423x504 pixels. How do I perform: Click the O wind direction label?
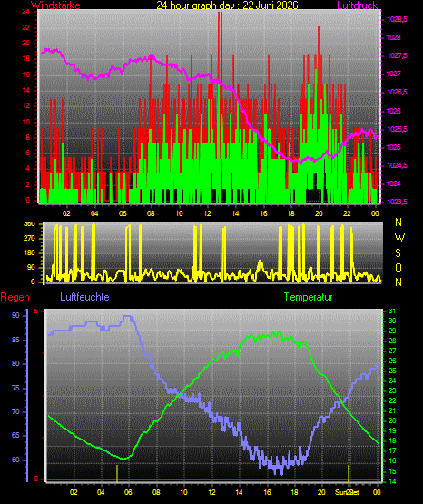[398, 267]
